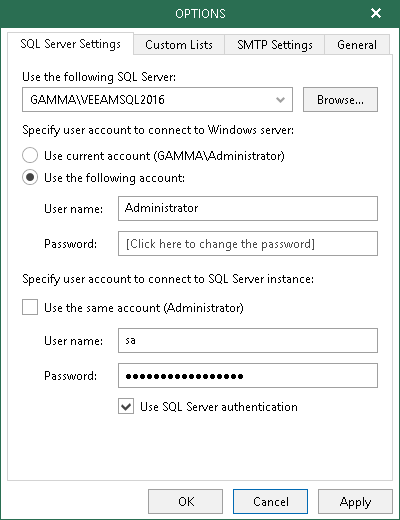Click the GAMMA\VEEAMSQL2016 combo box text
Image resolution: width=400 pixels, height=520 pixels.
pyautogui.click(x=97, y=100)
